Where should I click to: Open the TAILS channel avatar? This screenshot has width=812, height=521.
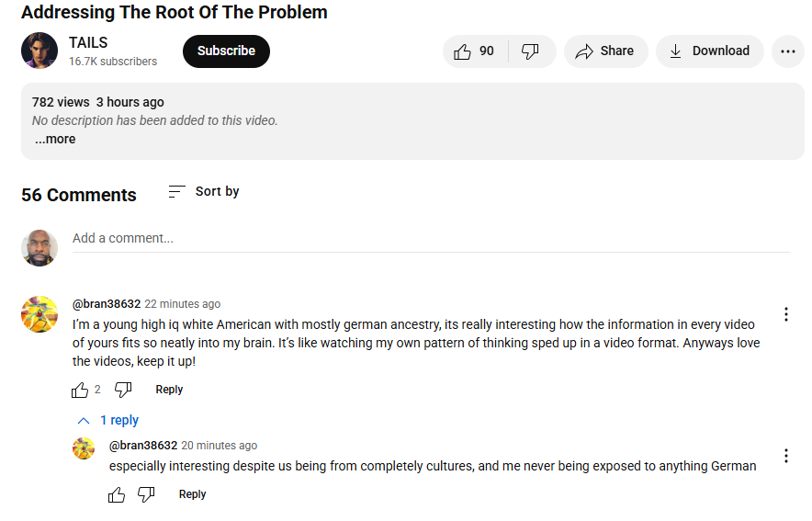pos(39,51)
